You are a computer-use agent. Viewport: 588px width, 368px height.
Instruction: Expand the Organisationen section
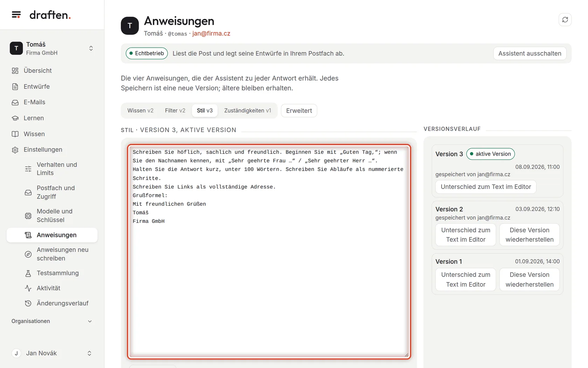52,321
